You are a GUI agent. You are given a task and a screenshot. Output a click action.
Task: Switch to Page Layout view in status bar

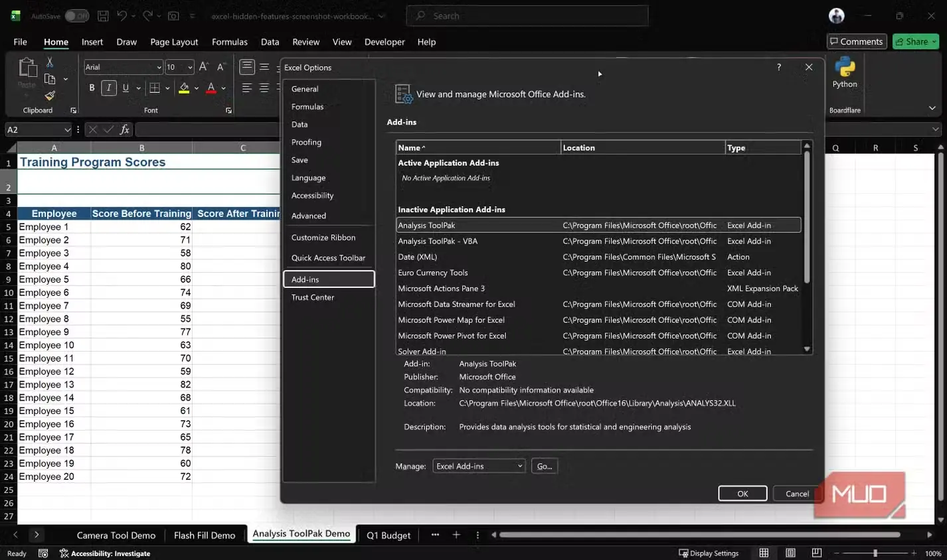click(x=790, y=553)
